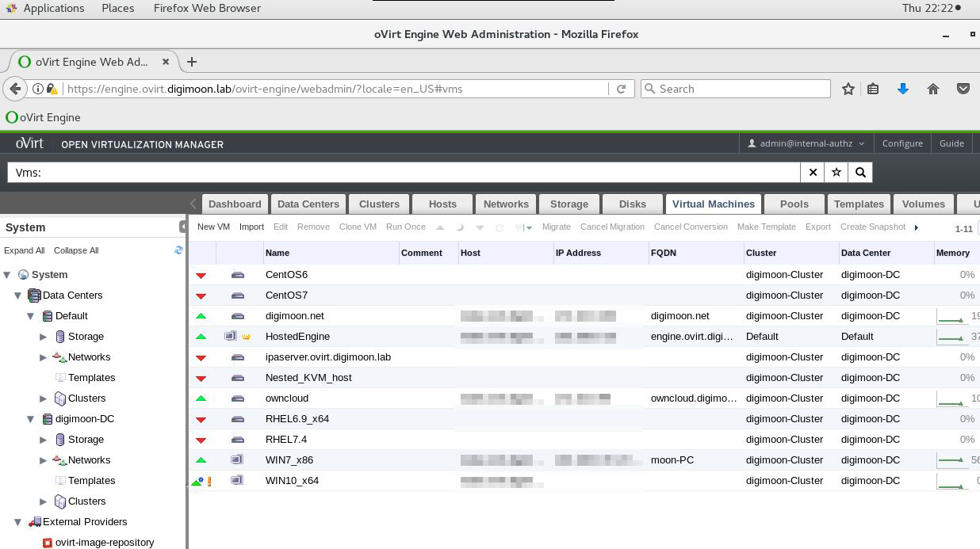Open bookmarks list icon in Firefox toolbar
The image size is (980, 549).
[x=873, y=89]
